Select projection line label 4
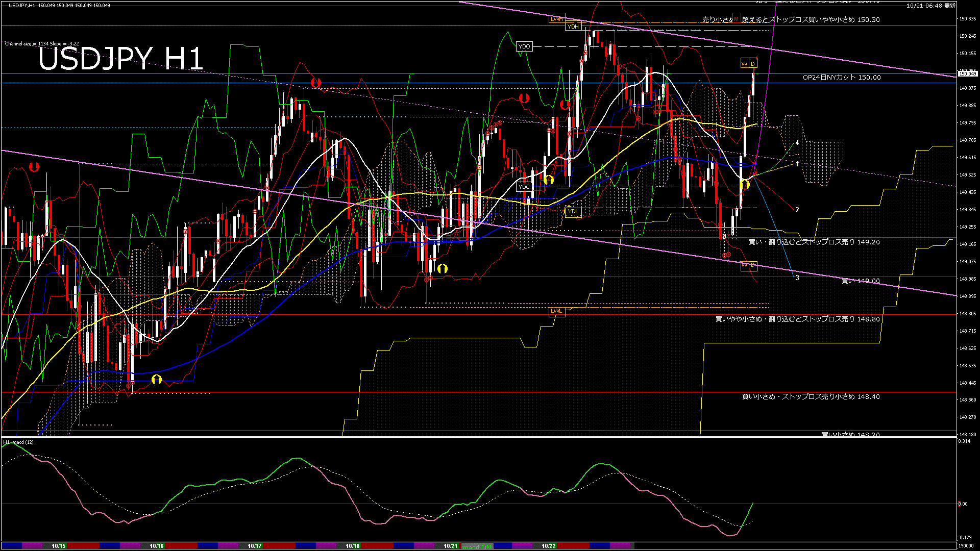The height and width of the screenshot is (551, 980). 797,143
